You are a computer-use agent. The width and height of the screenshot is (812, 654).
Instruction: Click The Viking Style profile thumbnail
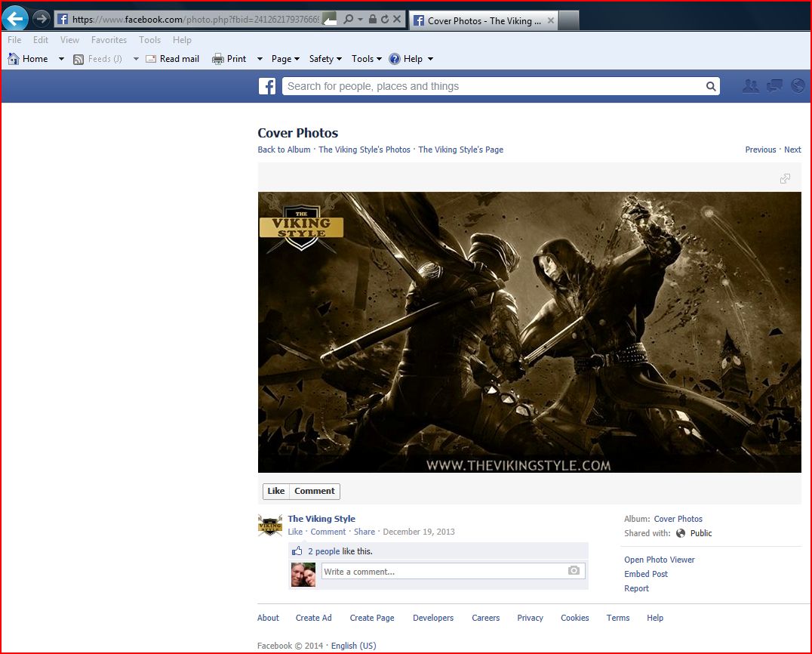pos(270,526)
